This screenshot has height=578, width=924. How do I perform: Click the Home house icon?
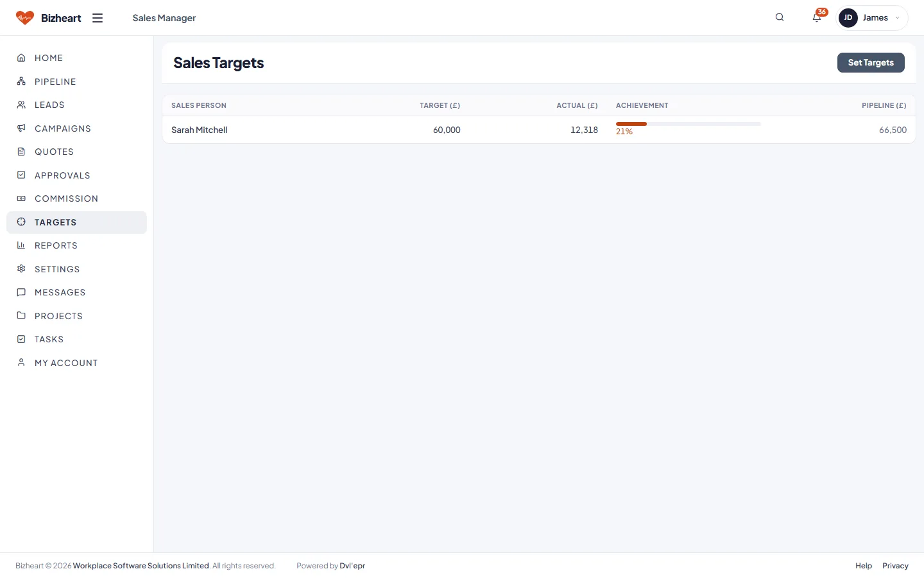(x=21, y=58)
